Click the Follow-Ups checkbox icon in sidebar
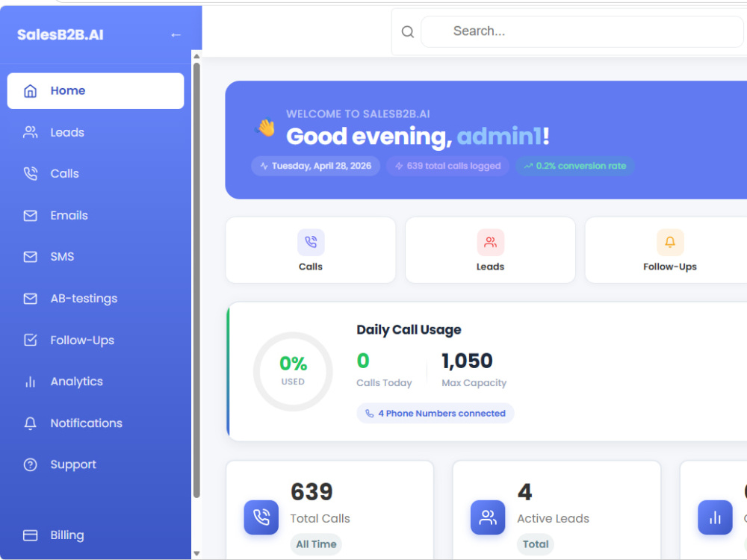Screen dimensions: 747x560 tap(30, 340)
